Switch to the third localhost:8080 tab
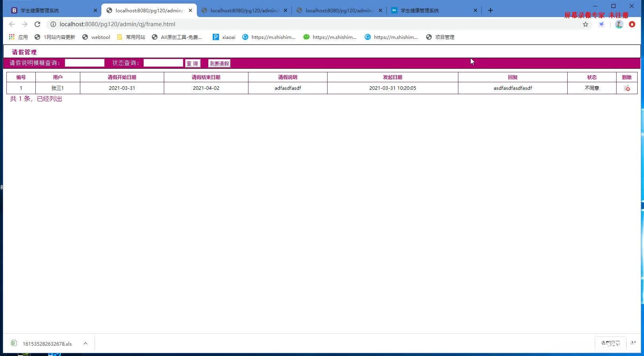The height and width of the screenshot is (356, 644). pyautogui.click(x=244, y=10)
